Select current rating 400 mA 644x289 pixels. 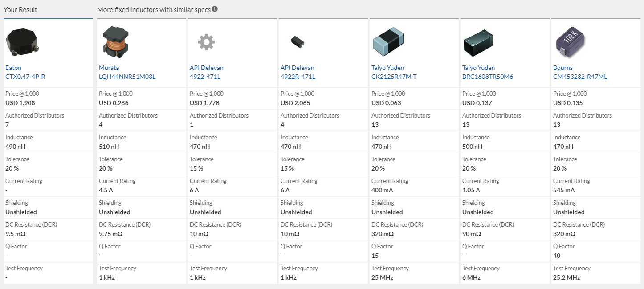pos(383,190)
